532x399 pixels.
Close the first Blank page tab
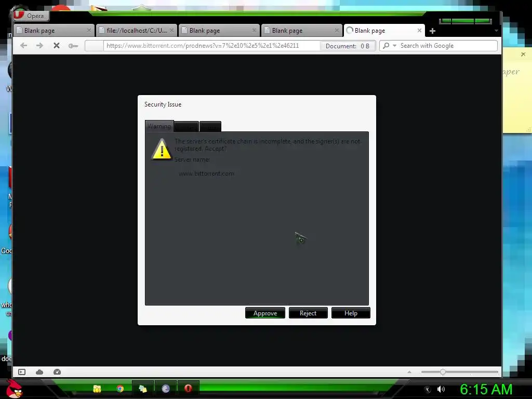(89, 31)
